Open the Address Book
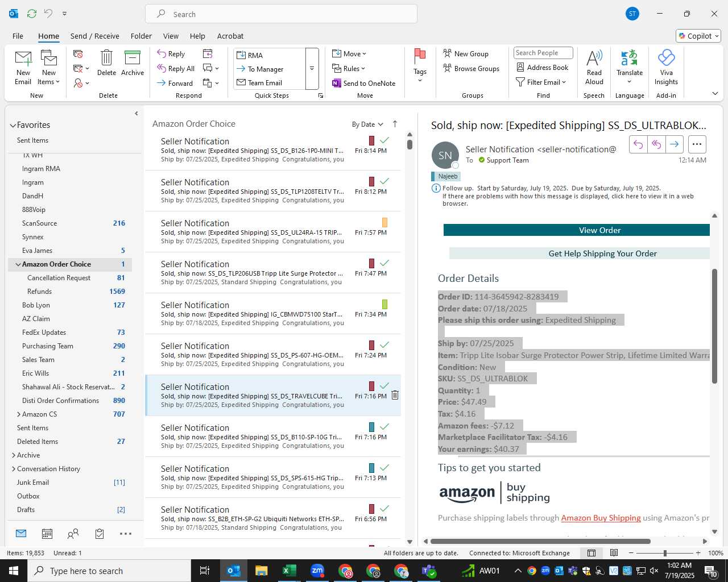This screenshot has width=728, height=582. (542, 67)
